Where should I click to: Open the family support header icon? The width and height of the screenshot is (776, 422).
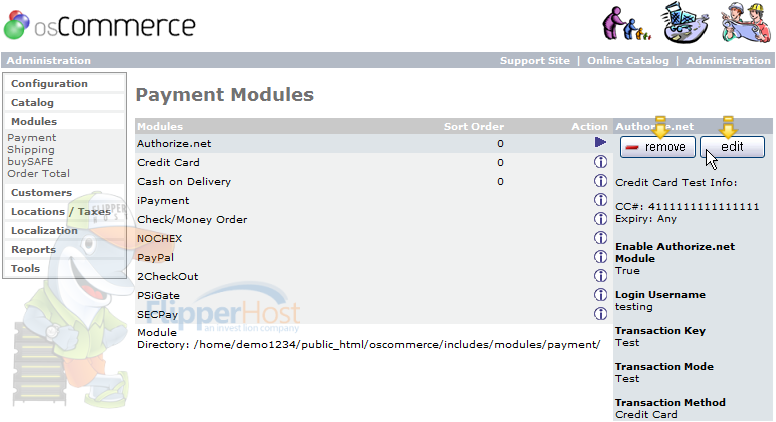click(626, 23)
